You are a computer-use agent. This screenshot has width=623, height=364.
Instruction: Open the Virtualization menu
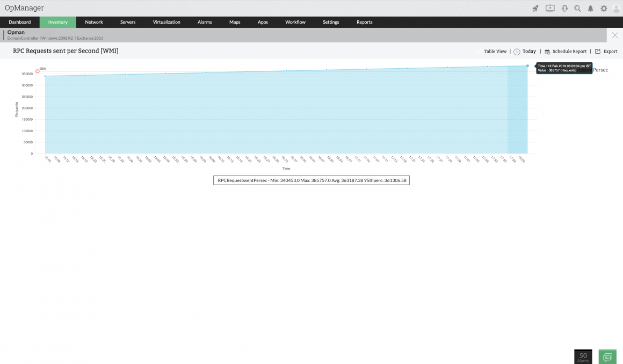(166, 22)
